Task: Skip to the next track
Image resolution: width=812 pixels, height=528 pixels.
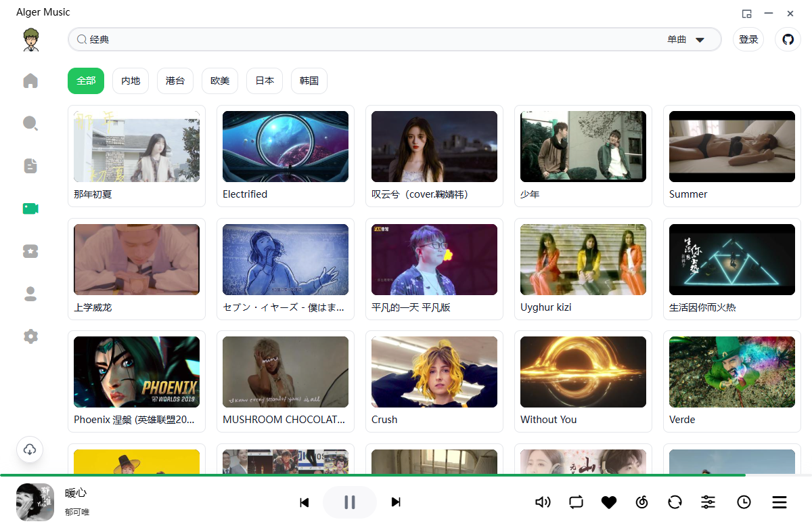Action: 396,502
